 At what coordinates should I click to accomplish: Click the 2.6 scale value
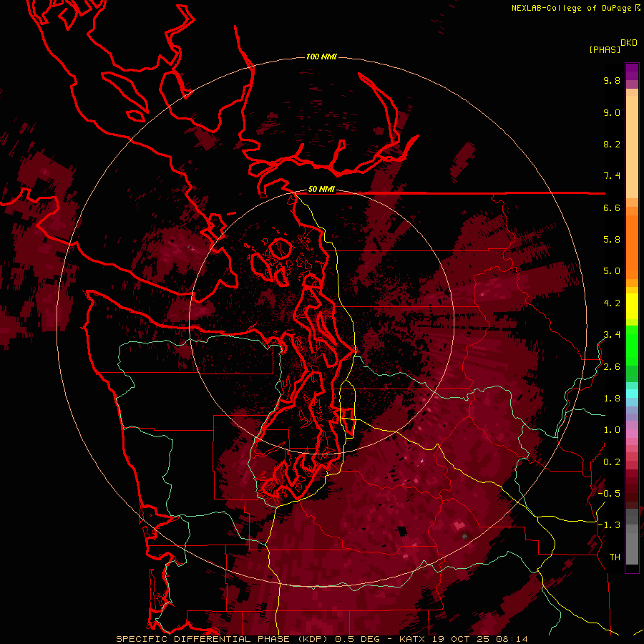tap(612, 367)
